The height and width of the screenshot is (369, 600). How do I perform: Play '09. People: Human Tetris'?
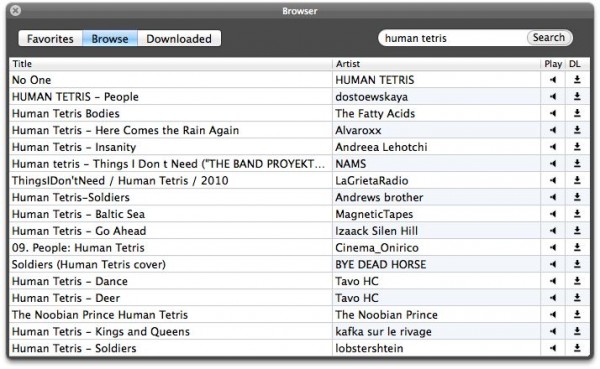coord(553,248)
